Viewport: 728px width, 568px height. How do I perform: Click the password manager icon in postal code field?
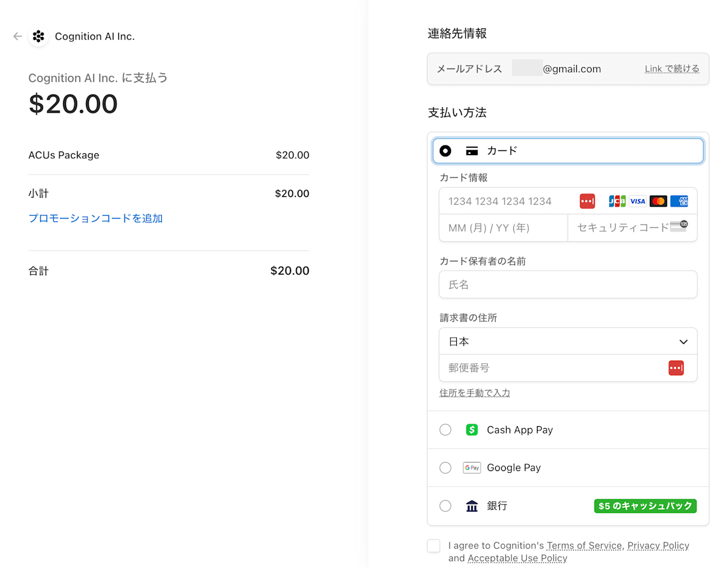[x=676, y=368]
